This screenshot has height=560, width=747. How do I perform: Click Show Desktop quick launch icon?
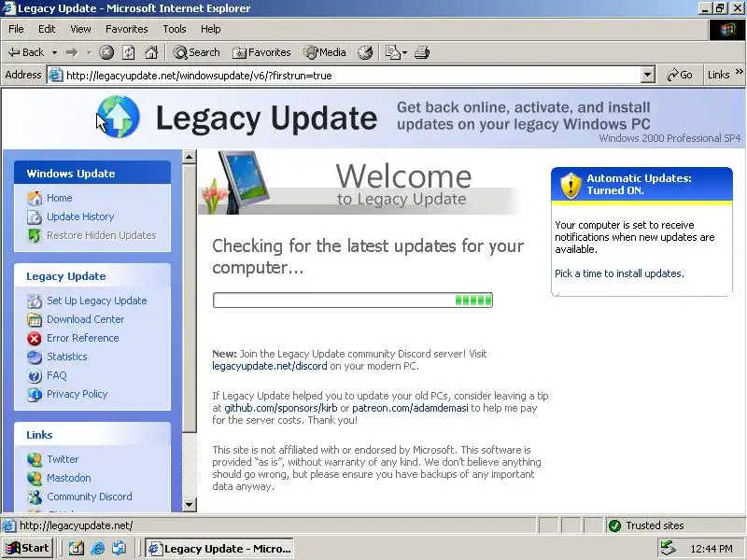pos(77,549)
